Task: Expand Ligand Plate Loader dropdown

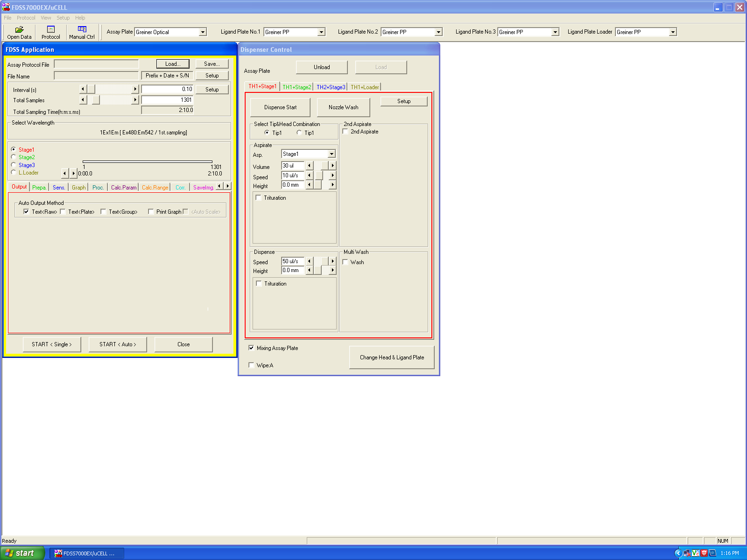Action: pyautogui.click(x=673, y=32)
